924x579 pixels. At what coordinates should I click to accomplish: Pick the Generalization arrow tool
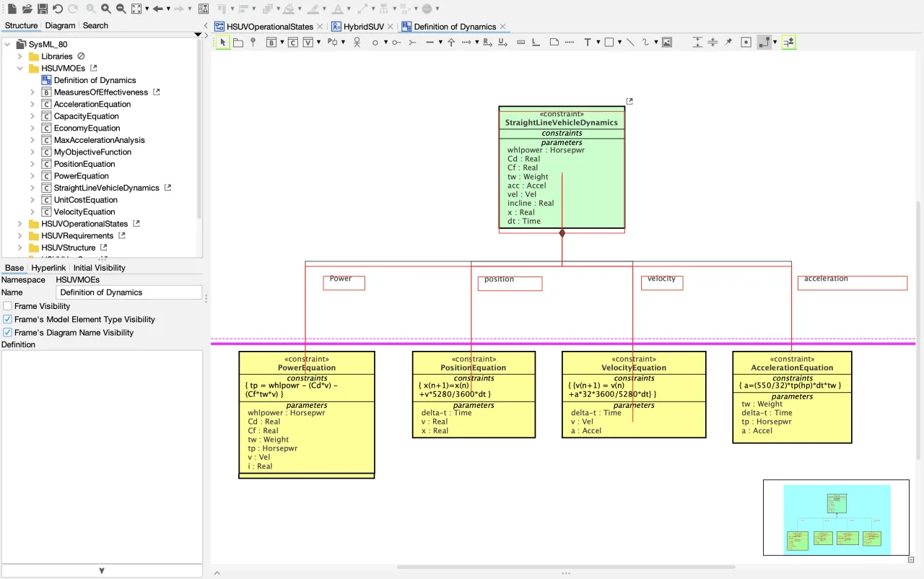tap(451, 43)
